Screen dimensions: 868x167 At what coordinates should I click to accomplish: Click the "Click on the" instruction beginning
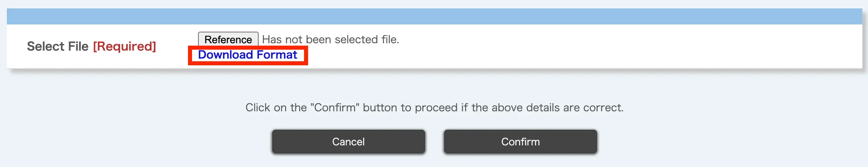pos(276,108)
